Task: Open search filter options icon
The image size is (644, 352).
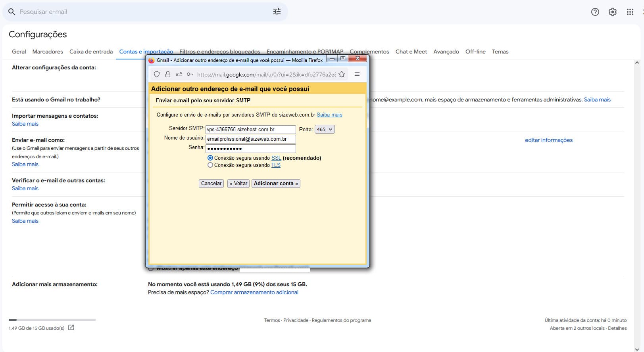Action: click(x=277, y=12)
